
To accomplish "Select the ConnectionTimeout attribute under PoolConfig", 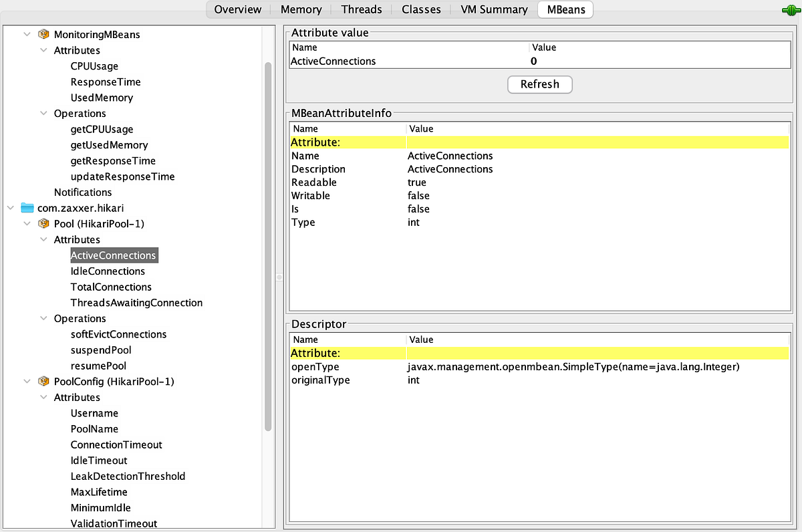I will (116, 444).
